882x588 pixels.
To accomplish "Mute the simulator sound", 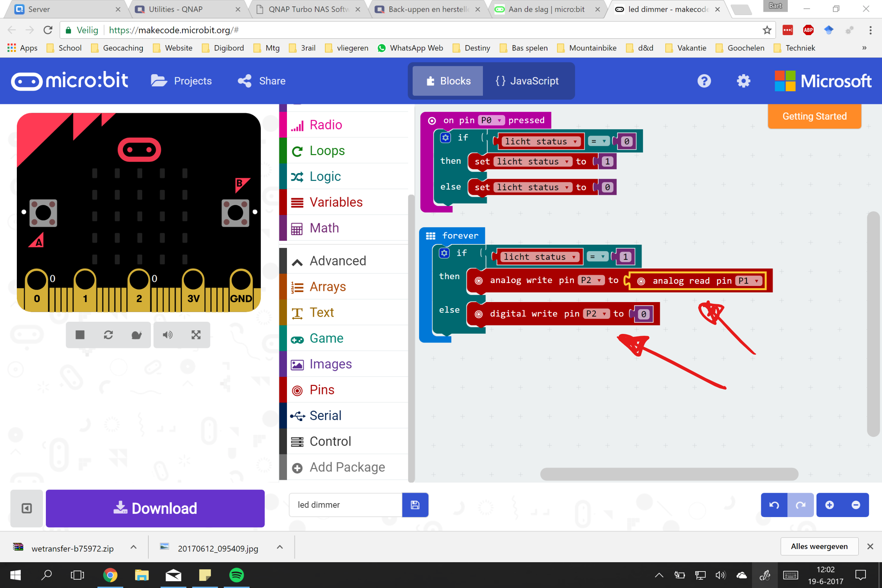I will 168,335.
